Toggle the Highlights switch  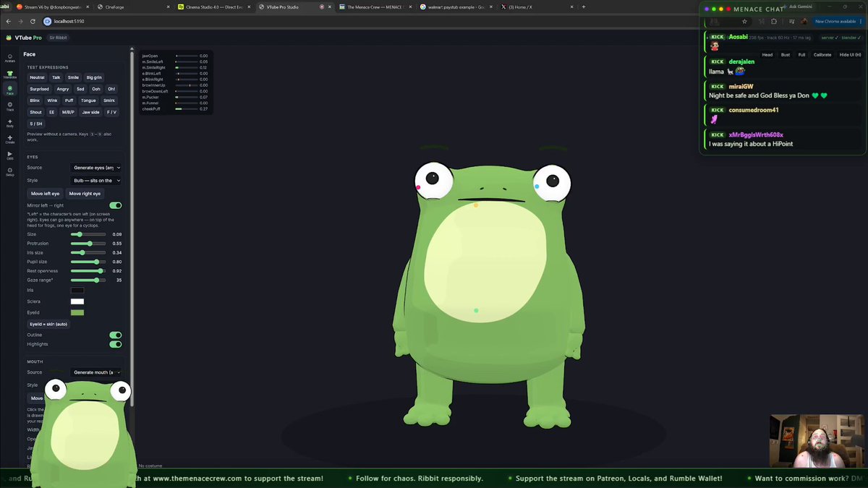[x=115, y=344]
